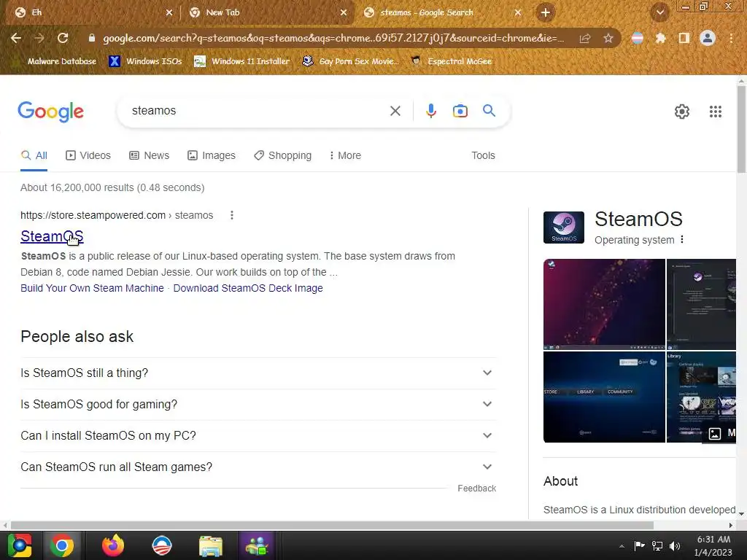Open the Store Library Community screenshot image
Image resolution: width=747 pixels, height=560 pixels.
[604, 397]
